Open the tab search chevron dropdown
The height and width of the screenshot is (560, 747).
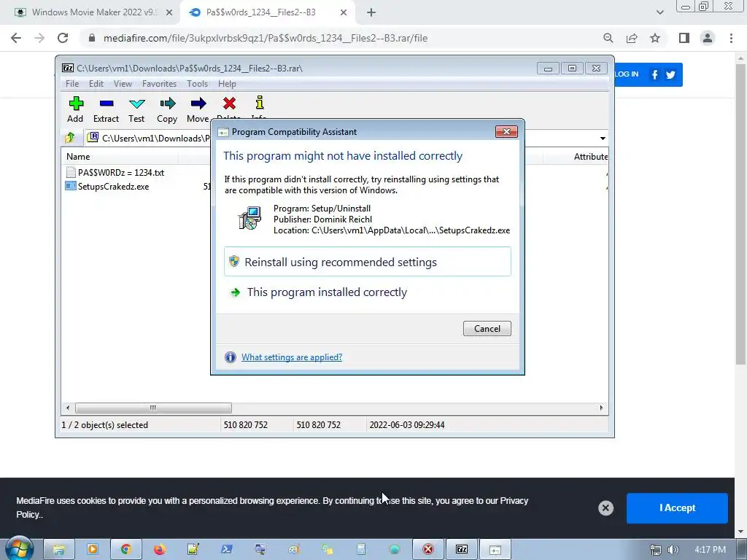659,12
